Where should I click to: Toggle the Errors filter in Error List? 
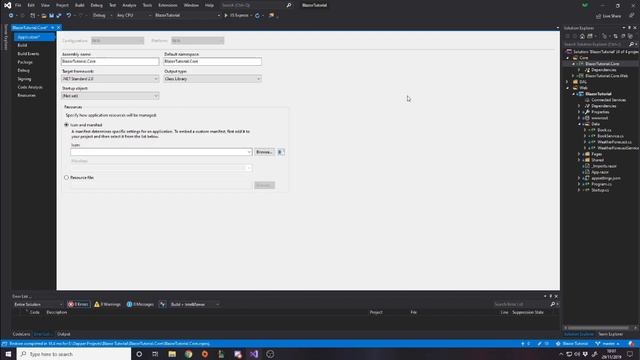click(78, 304)
